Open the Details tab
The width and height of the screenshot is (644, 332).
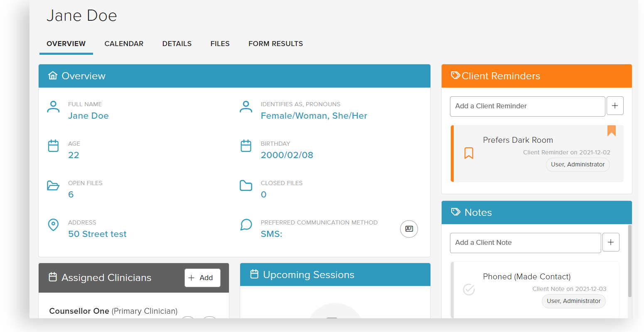[177, 44]
